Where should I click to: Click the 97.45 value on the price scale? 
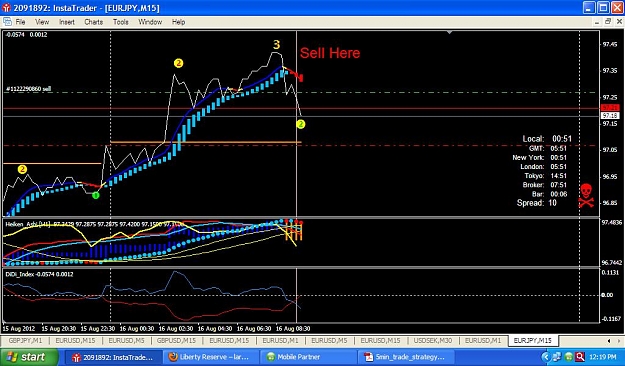pos(610,44)
